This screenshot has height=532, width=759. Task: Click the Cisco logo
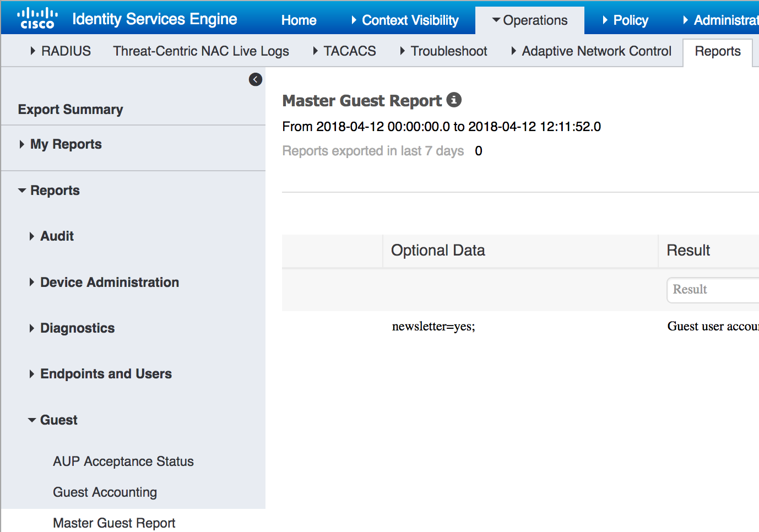(37, 18)
